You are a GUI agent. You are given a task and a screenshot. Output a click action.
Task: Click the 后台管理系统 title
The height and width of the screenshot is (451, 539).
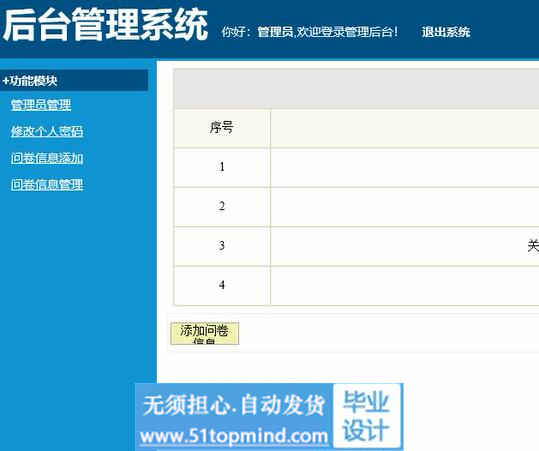pyautogui.click(x=105, y=25)
